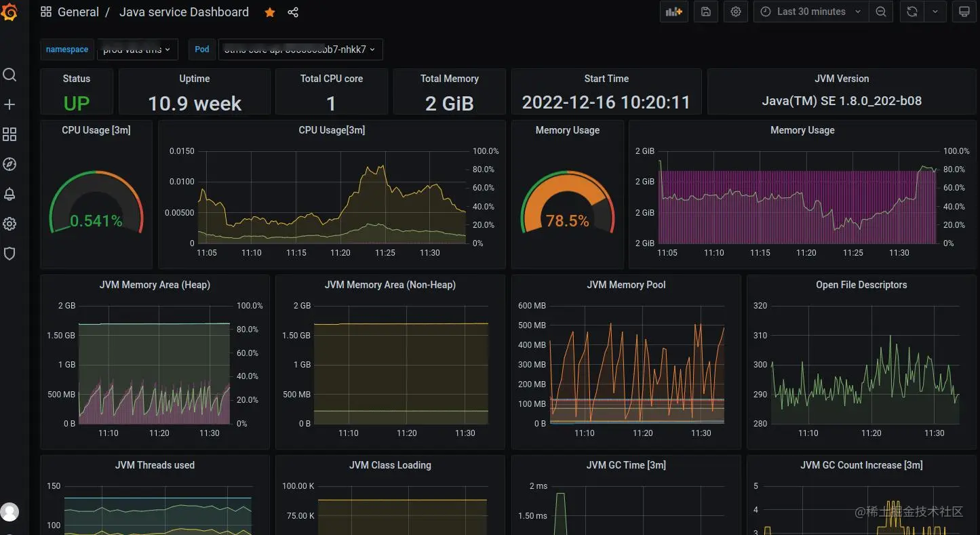Expand the refresh interval dropdown arrow
Image resolution: width=980 pixels, height=535 pixels.
[x=935, y=12]
